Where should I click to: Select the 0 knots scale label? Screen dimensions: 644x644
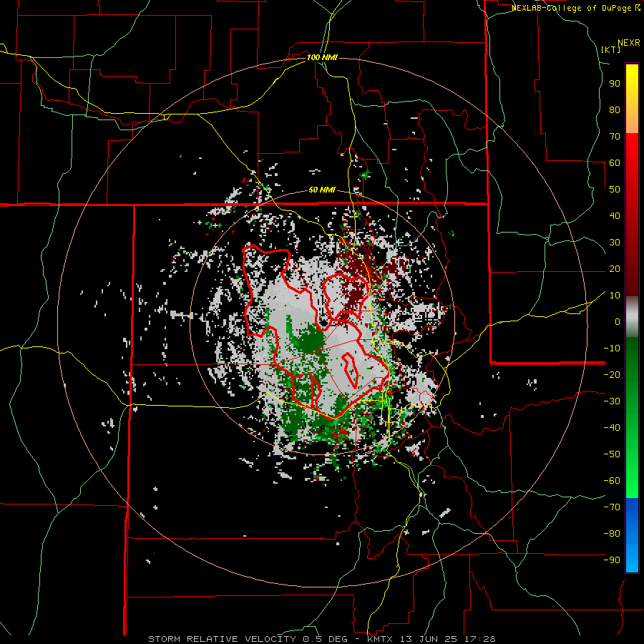coord(618,321)
